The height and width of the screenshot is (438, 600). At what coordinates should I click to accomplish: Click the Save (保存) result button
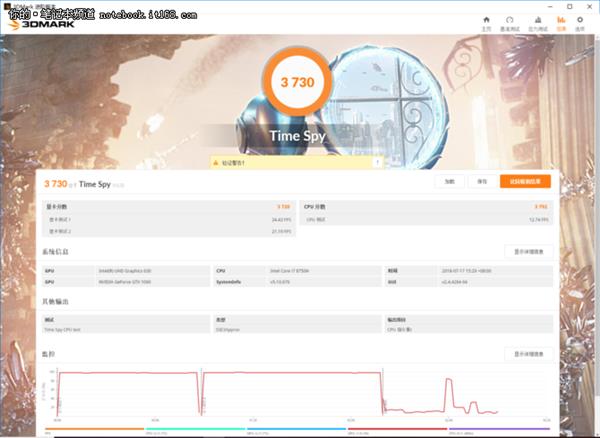(482, 181)
